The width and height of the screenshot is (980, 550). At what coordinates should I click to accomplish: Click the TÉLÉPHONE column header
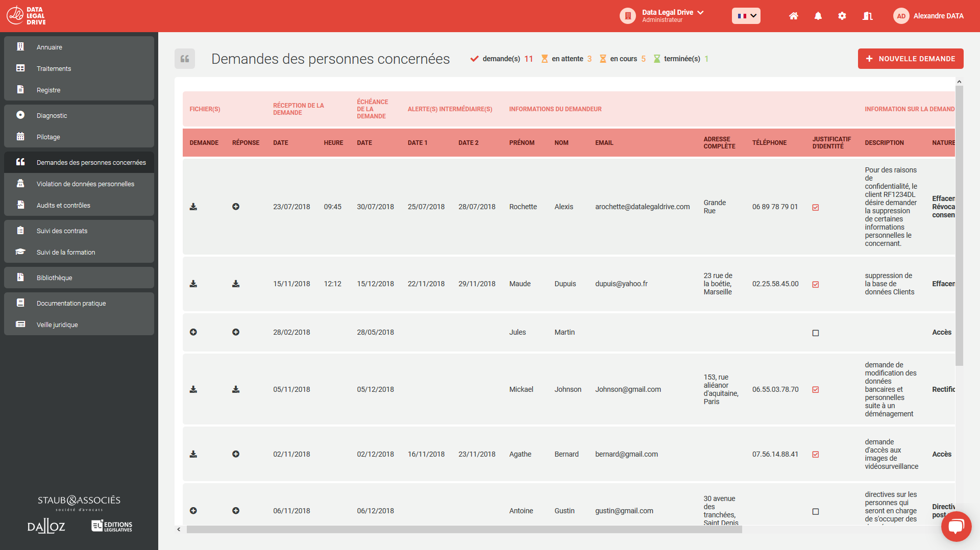[x=769, y=143]
